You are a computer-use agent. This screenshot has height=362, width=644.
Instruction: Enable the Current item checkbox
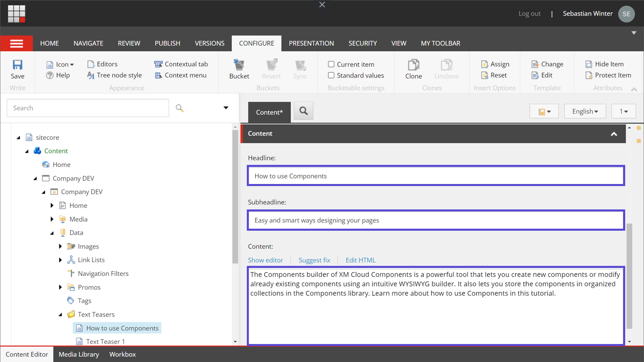[x=331, y=64]
